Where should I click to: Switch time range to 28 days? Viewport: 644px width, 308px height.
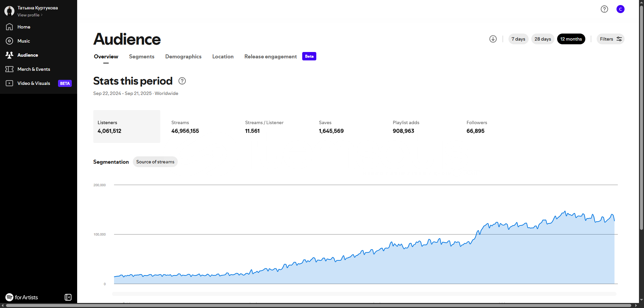click(542, 39)
